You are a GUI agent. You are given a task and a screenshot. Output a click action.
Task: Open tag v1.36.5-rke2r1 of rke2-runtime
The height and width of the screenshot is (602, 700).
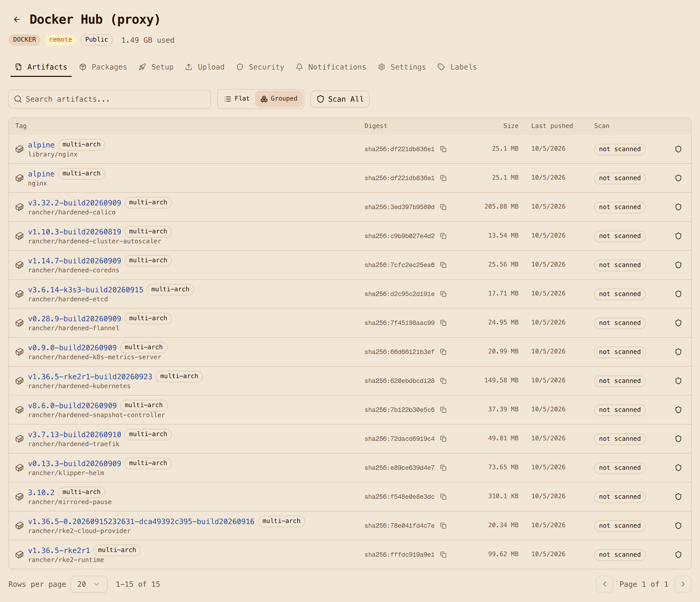click(59, 551)
